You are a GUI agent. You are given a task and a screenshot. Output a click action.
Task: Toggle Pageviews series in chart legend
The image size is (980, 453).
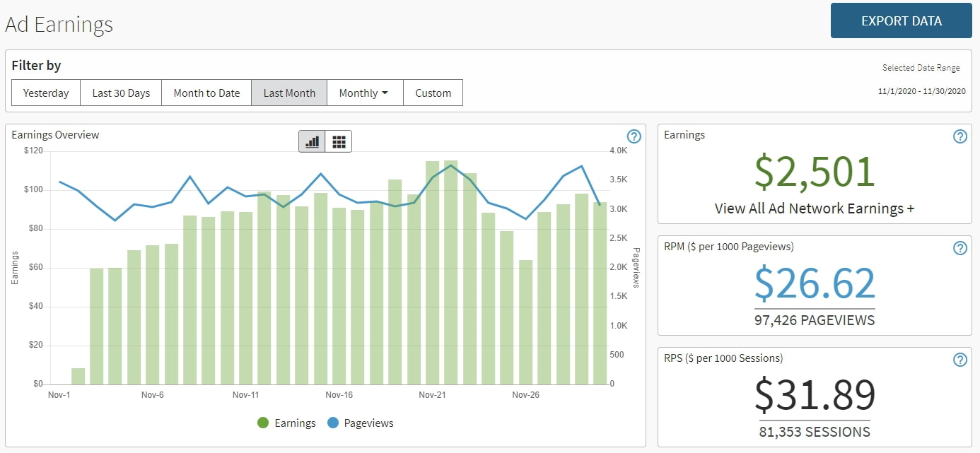[360, 423]
